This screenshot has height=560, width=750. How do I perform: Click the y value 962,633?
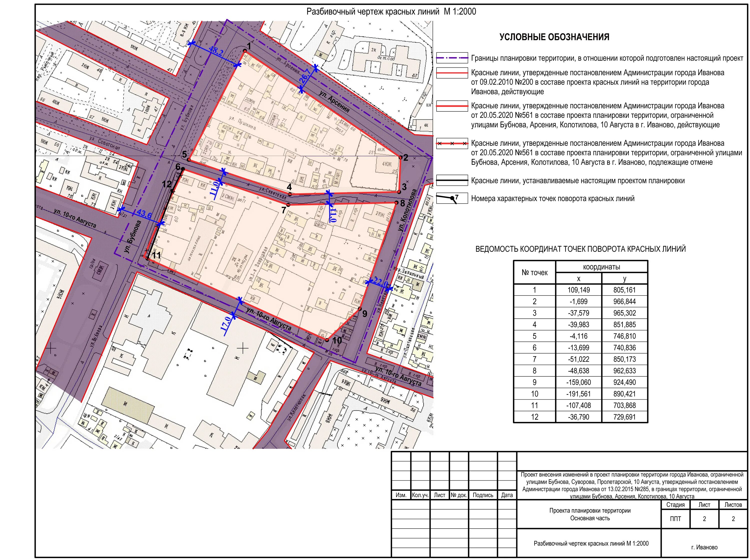[x=624, y=371]
